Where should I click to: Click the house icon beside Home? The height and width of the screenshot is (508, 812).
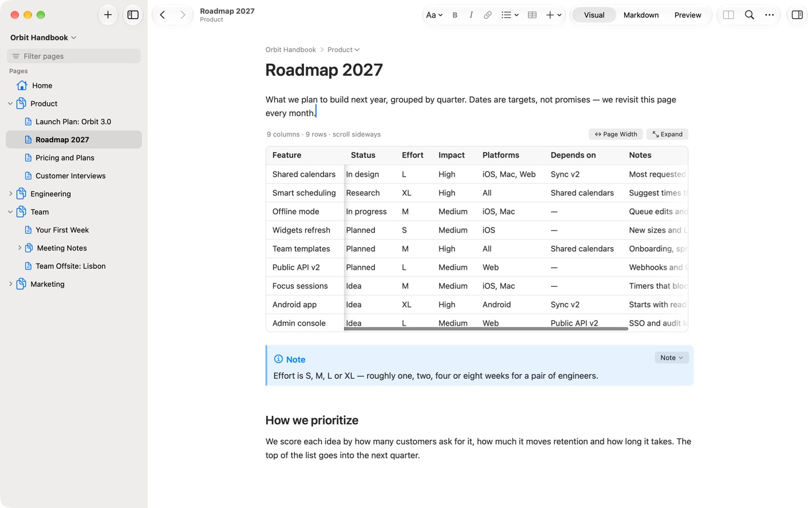point(22,85)
